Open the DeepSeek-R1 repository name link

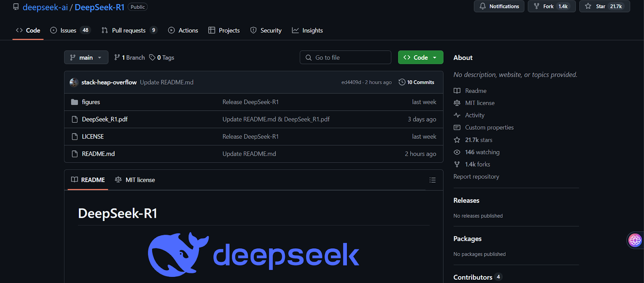click(x=99, y=7)
